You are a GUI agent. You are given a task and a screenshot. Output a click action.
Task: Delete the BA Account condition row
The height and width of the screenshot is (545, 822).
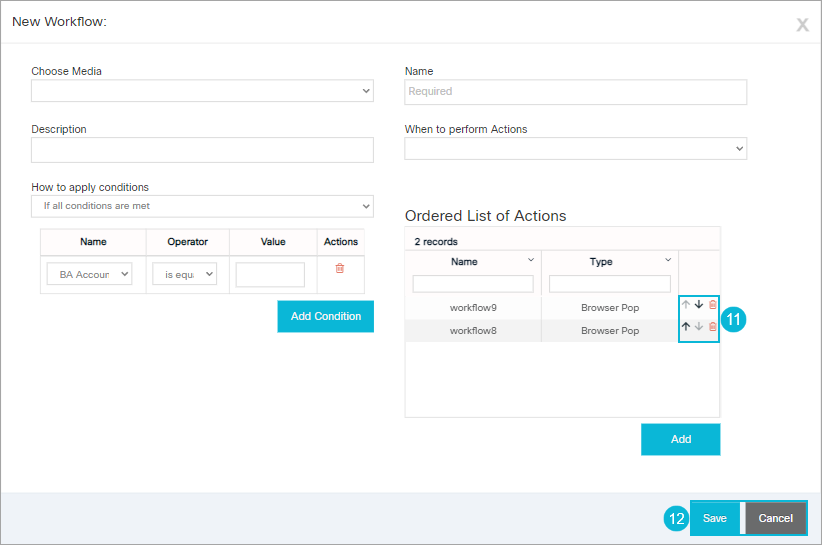coord(340,269)
